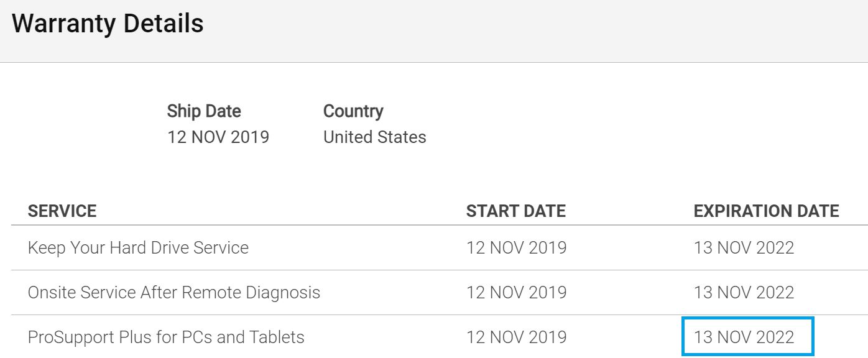Image resolution: width=868 pixels, height=358 pixels.
Task: Select Onsite Service After Remote Diagnosis entry
Action: tap(174, 292)
